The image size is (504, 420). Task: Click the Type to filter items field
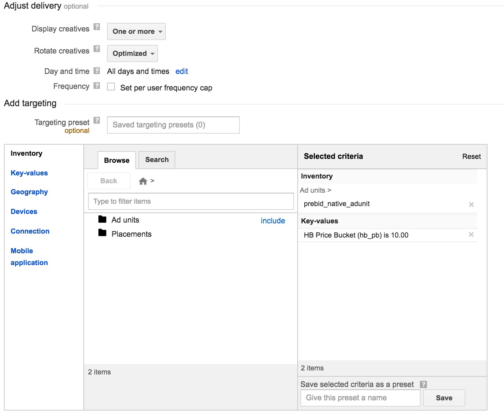point(191,201)
